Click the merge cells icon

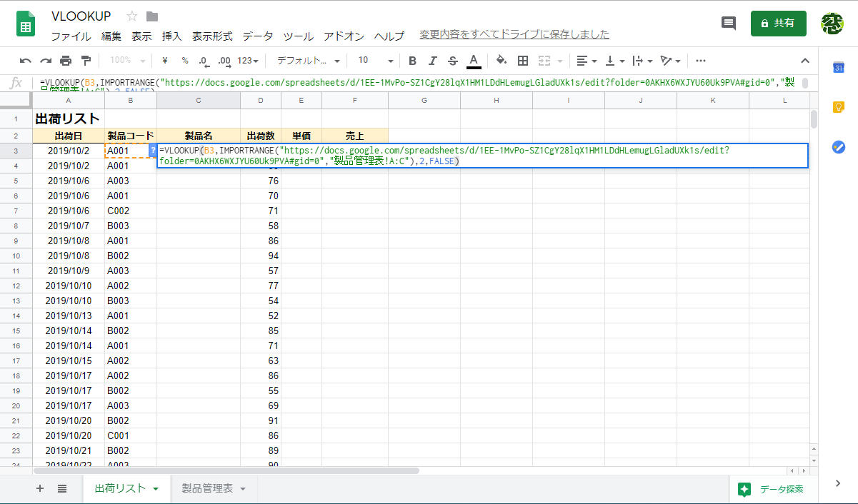544,61
